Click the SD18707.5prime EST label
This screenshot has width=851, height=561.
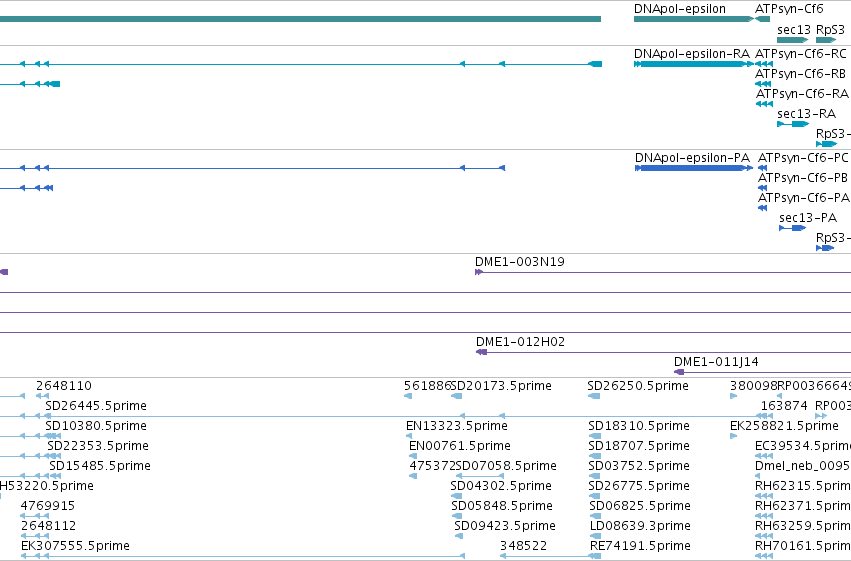(x=639, y=446)
